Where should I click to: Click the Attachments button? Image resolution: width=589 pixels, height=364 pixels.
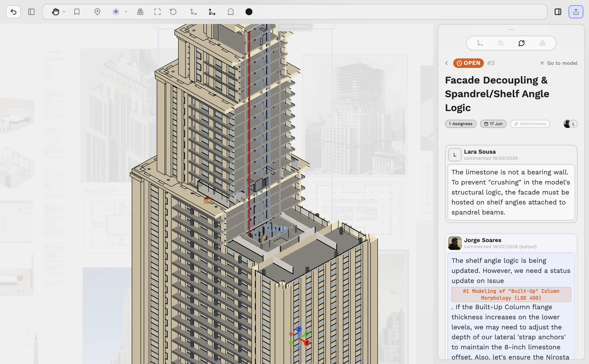point(530,124)
